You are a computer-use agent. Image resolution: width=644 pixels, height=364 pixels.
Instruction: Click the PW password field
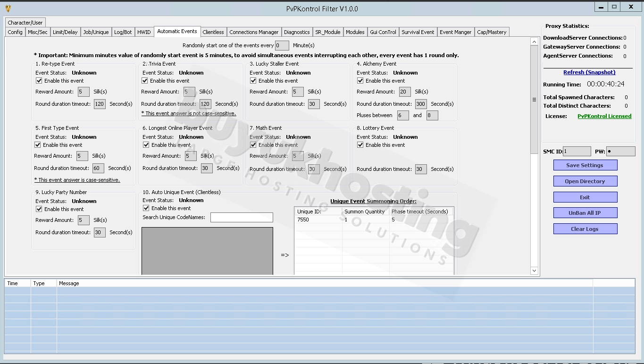620,152
